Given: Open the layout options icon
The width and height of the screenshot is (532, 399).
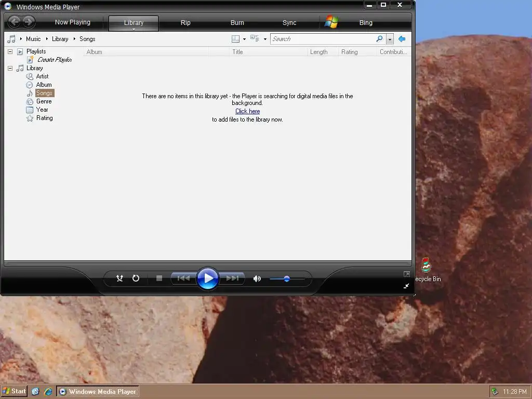Looking at the screenshot, I should [235, 39].
